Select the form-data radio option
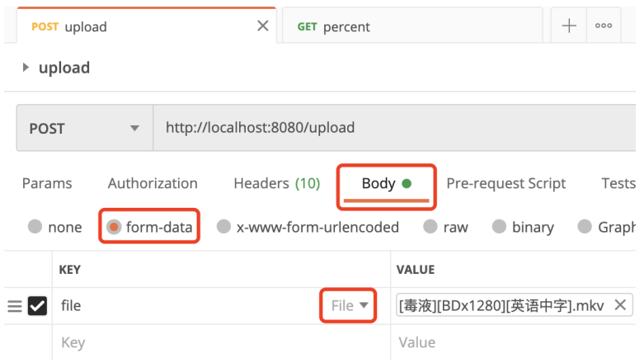The image size is (644, 363). 114,227
